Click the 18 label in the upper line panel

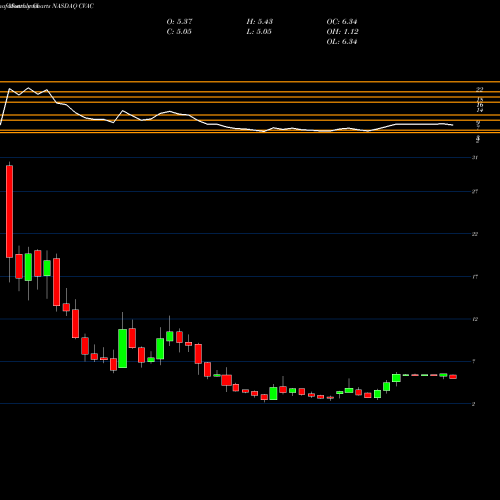pos(480,100)
